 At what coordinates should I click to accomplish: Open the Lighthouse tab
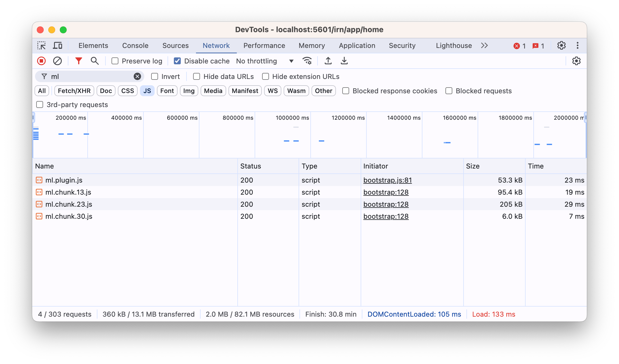[454, 46]
